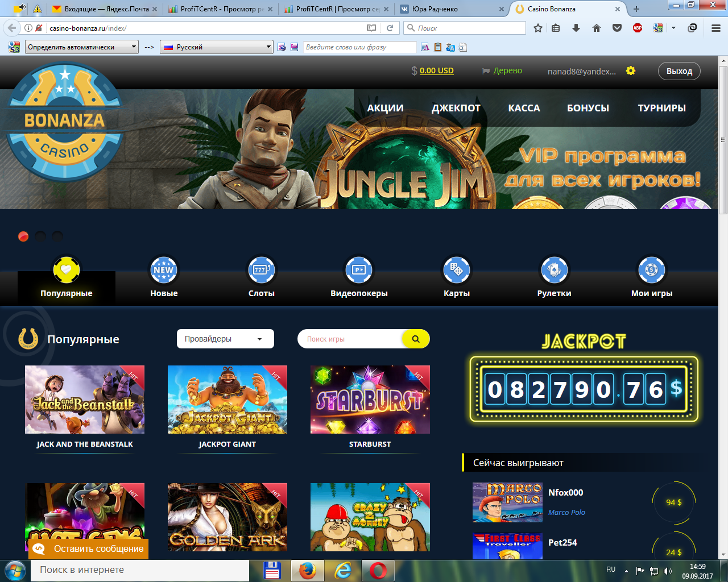
Task: Switch to the ProfiTCentR | Просмотр tab
Action: coord(336,9)
